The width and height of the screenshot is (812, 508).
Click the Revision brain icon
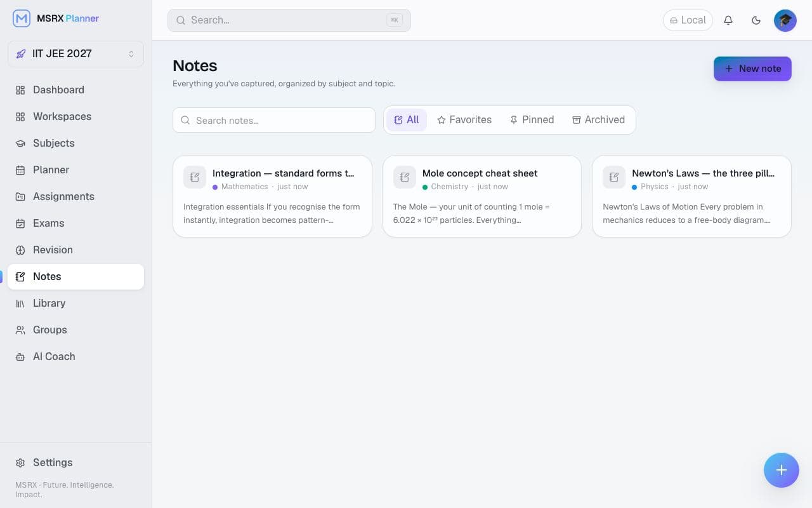(20, 250)
